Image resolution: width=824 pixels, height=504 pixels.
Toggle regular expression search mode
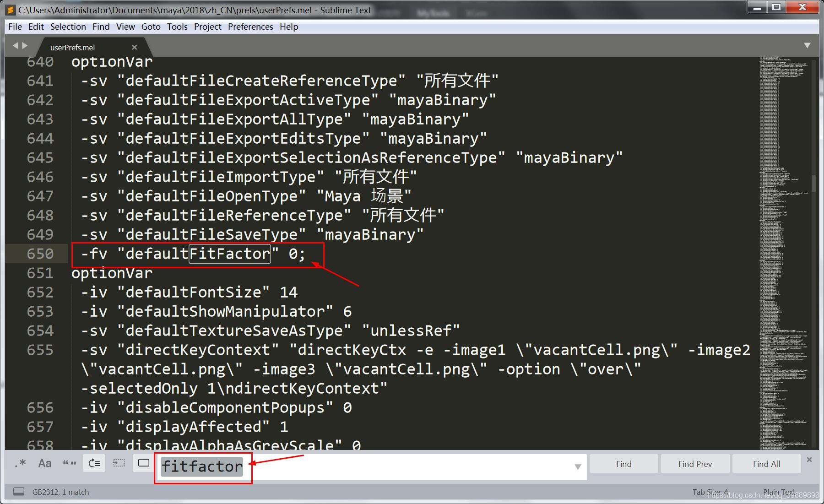pyautogui.click(x=20, y=463)
